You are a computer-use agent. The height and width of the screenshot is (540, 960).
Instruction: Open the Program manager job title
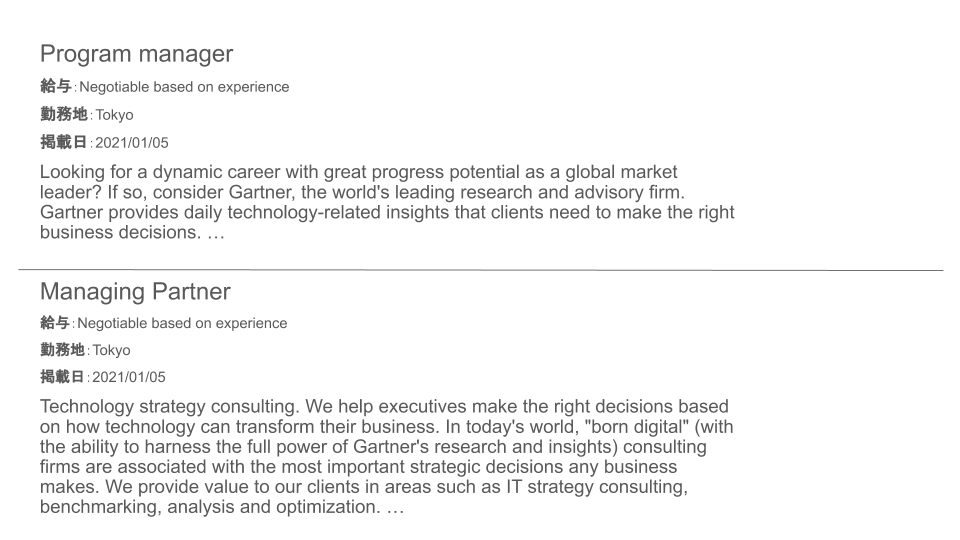point(137,54)
